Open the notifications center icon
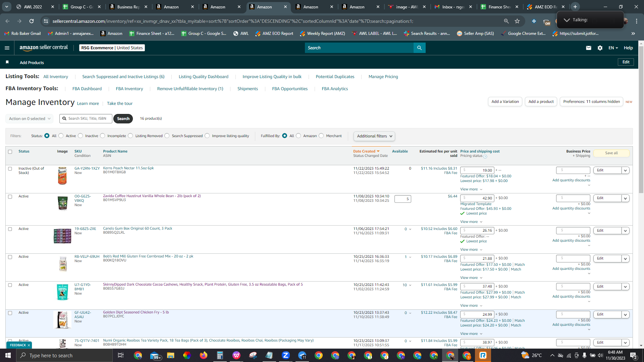Screen dimensions: 644x362 [634, 355]
